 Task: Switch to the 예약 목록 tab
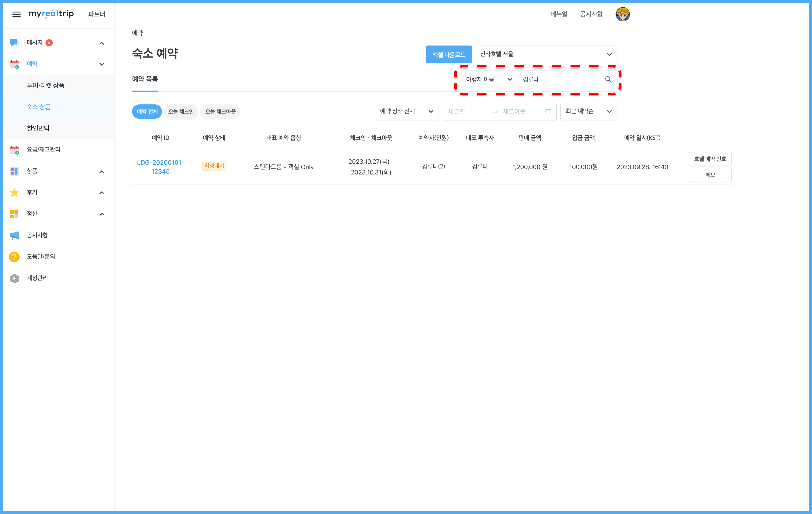pyautogui.click(x=145, y=79)
